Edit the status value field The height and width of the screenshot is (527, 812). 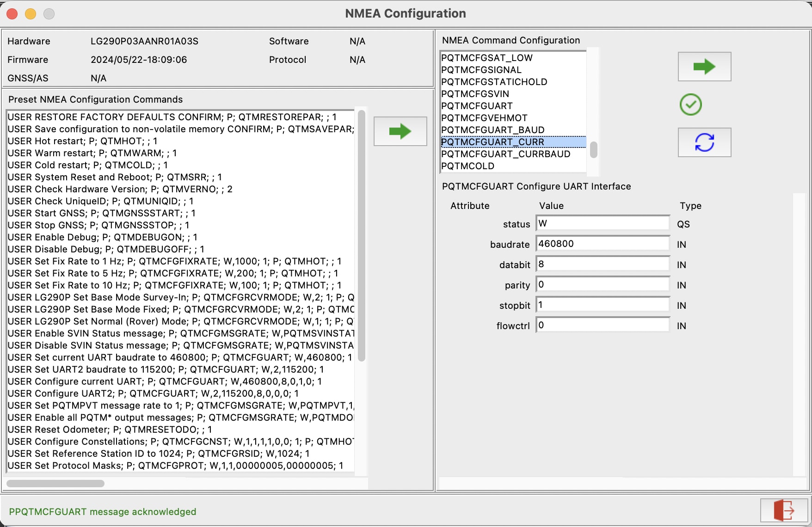tap(603, 223)
